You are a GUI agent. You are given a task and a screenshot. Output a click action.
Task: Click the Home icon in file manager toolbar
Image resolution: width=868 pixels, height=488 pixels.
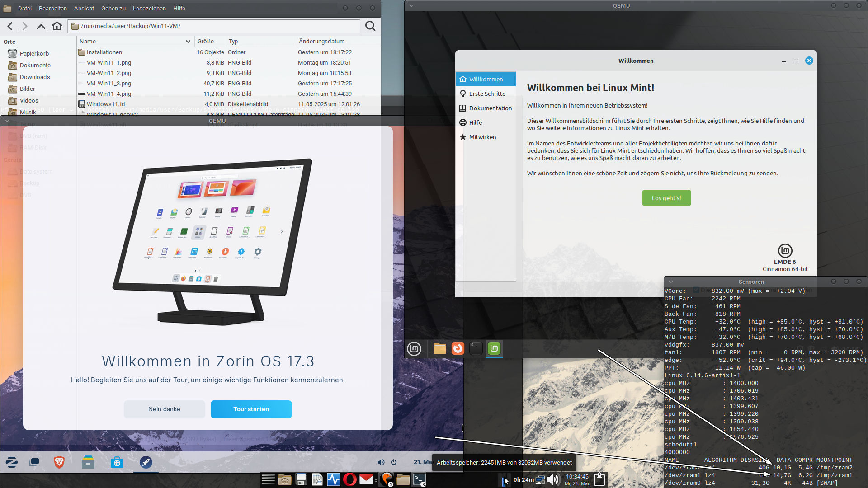tap(57, 26)
